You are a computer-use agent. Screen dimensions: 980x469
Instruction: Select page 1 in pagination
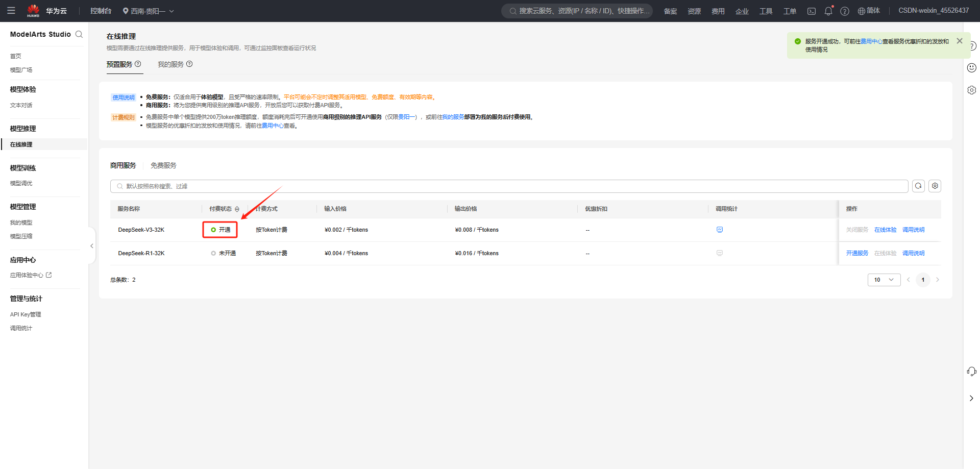(x=923, y=280)
